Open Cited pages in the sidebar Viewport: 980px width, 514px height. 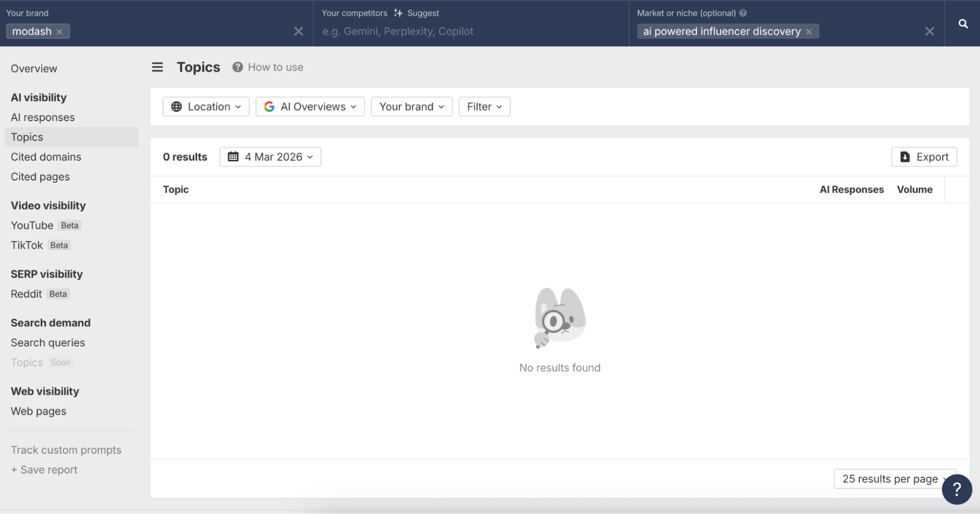[40, 177]
